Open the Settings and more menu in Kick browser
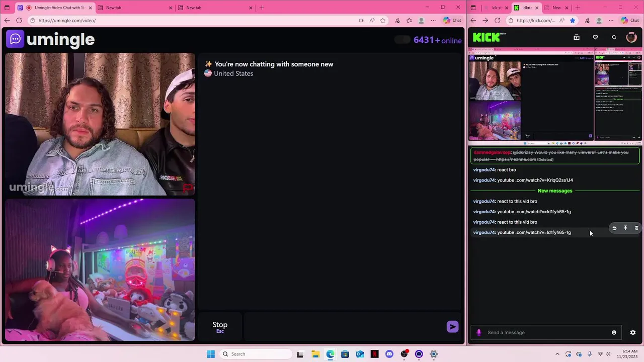This screenshot has height=362, width=644. (611, 21)
